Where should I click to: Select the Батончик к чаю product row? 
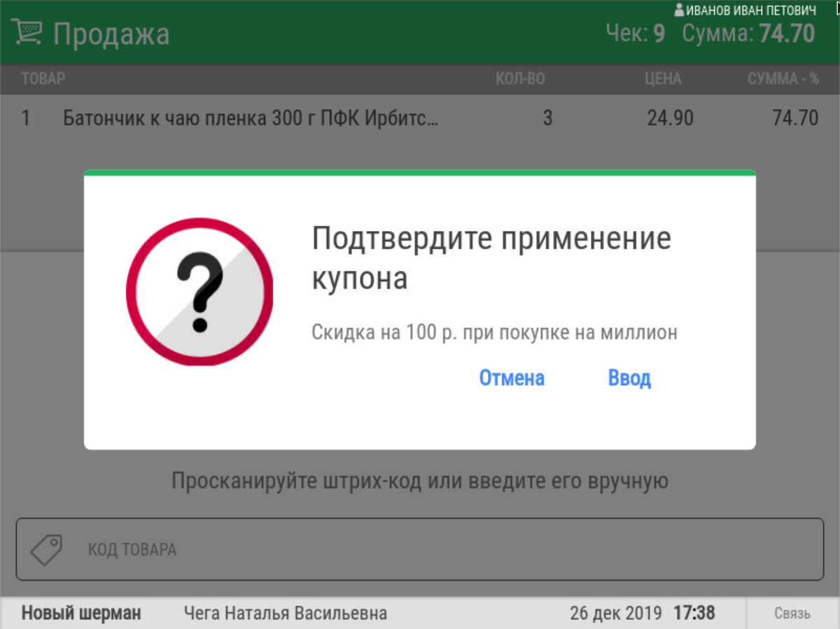coord(420,118)
